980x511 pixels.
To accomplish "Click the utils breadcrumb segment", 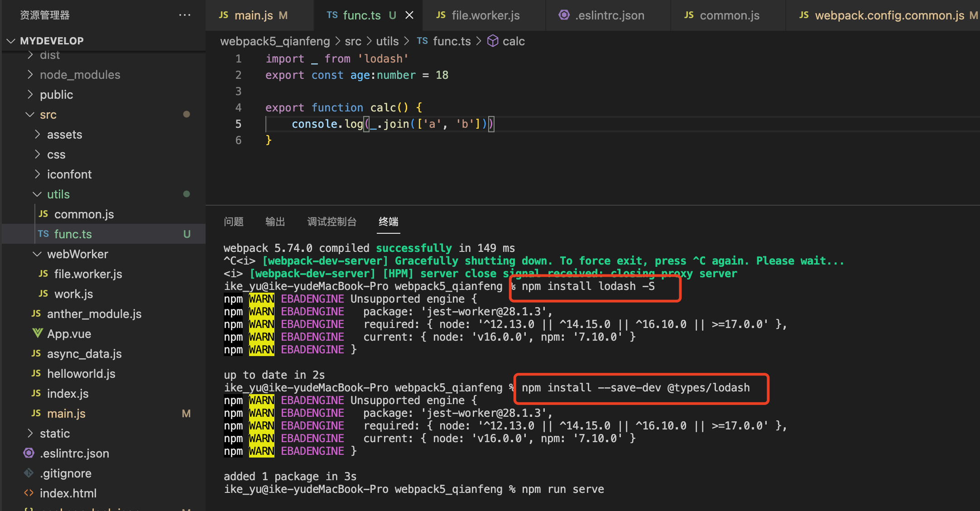I will [387, 41].
